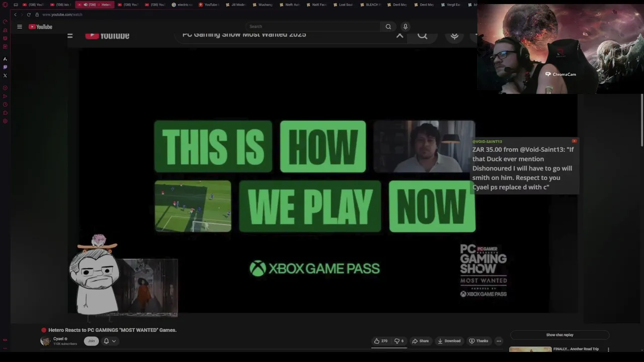The image size is (644, 362).
Task: Open the Aria AI sidebar icon
Action: [x=5, y=59]
